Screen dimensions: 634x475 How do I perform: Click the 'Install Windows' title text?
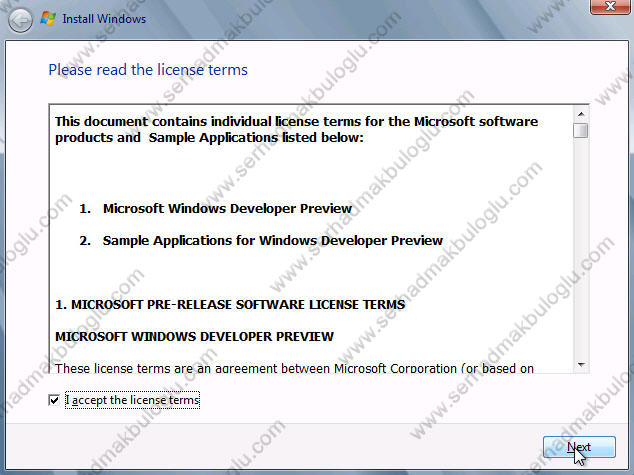click(x=104, y=19)
